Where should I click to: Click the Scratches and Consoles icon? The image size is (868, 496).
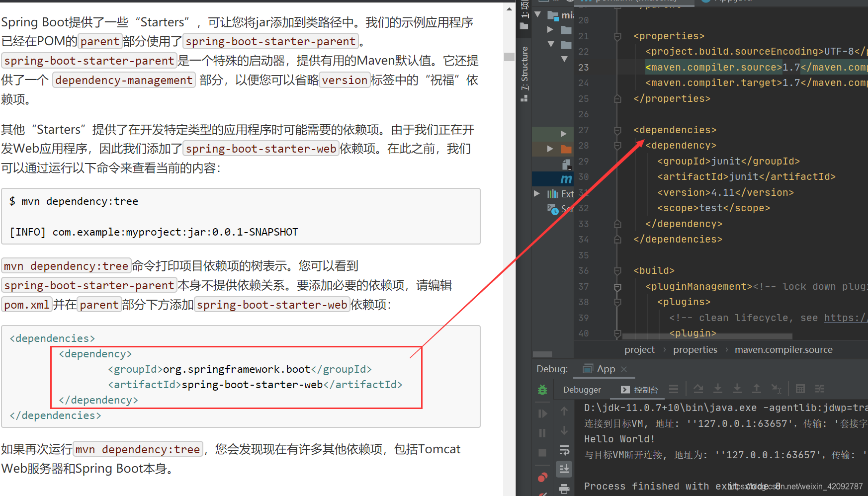pos(553,209)
